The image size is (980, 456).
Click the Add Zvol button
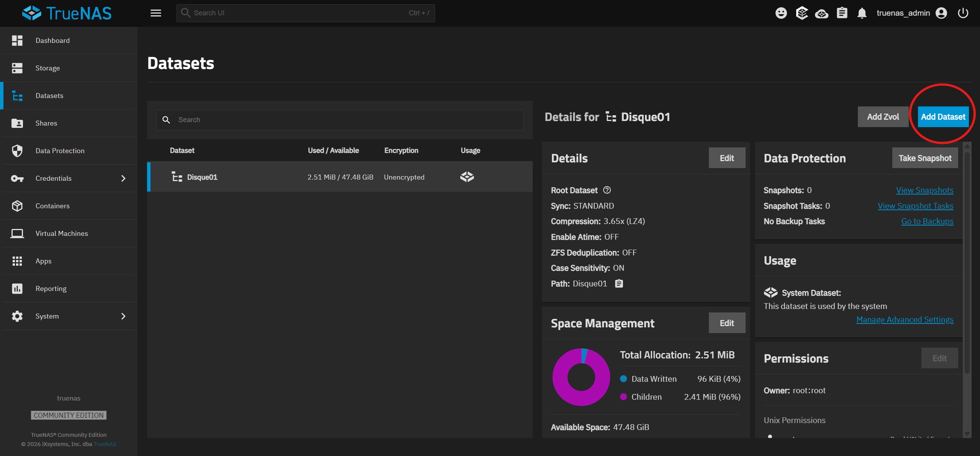883,117
